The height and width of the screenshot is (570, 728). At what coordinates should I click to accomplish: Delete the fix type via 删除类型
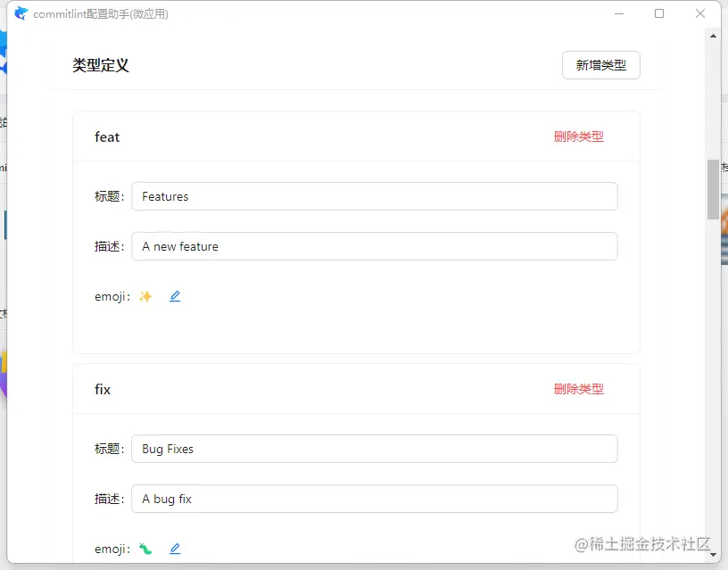point(578,389)
